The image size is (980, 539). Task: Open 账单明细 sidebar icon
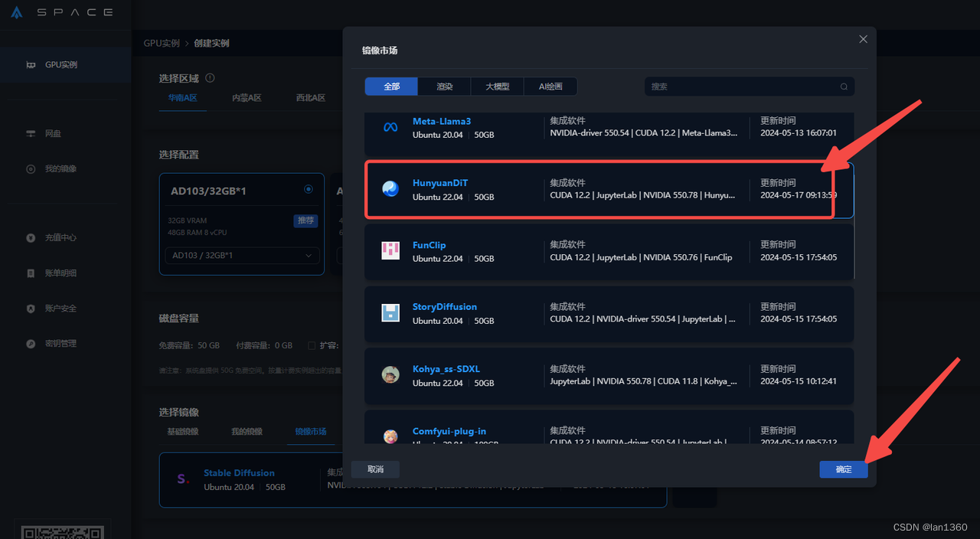[x=31, y=273]
